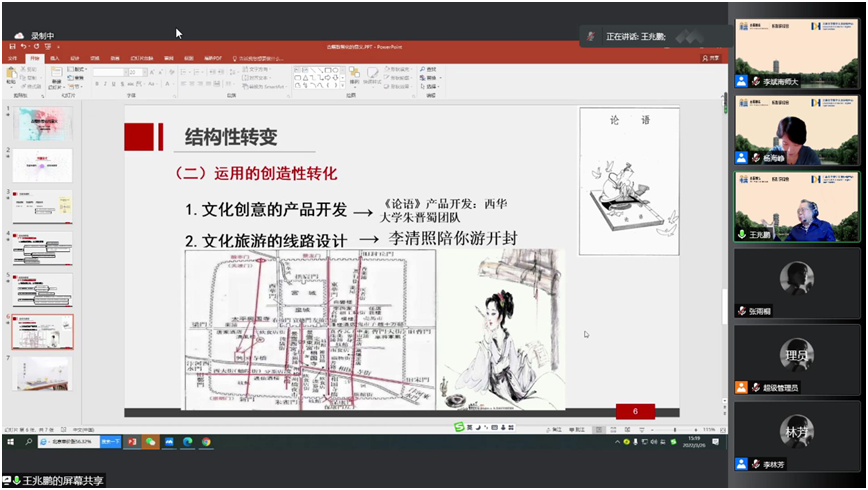868x490 pixels.
Task: Open the Windows Start menu
Action: click(11, 442)
